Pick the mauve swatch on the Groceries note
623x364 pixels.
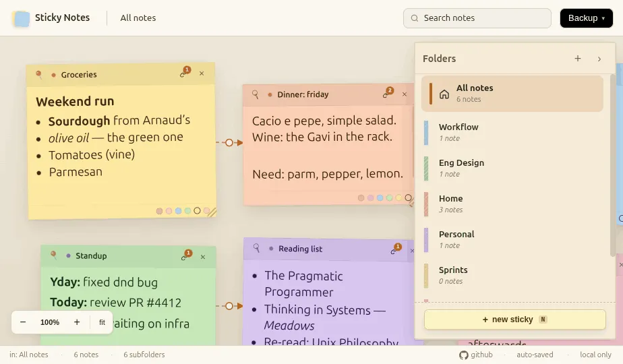click(159, 211)
